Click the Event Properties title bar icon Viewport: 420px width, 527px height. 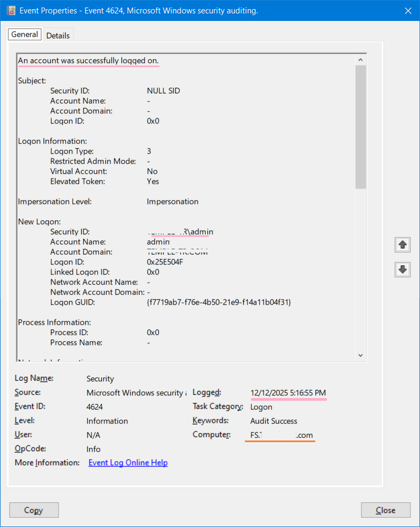coord(11,10)
